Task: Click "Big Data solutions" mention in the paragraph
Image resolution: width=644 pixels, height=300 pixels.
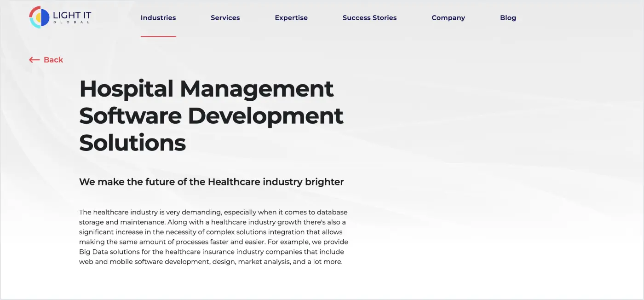Action: click(x=110, y=252)
